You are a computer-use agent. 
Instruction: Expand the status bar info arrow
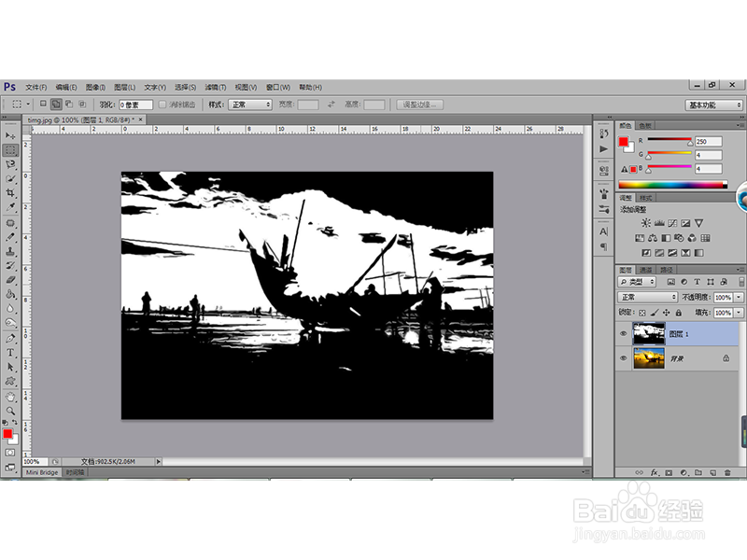158,461
